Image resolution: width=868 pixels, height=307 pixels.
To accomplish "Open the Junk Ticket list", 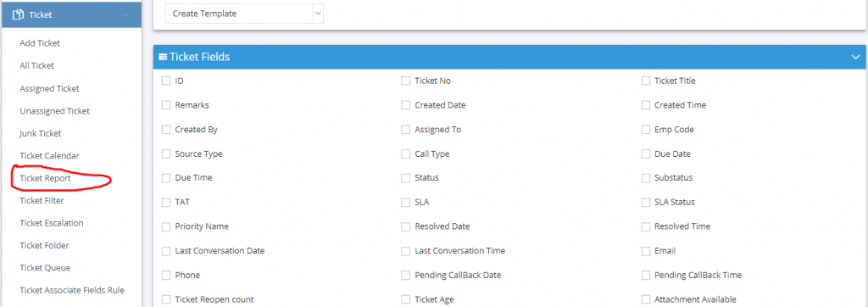I will pos(41,133).
